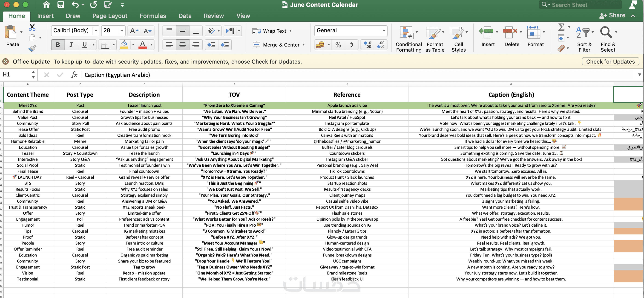
Task: Click the AutoSum sigma icon
Action: (561, 27)
